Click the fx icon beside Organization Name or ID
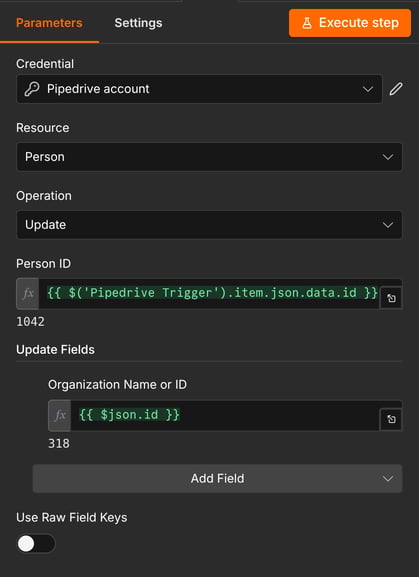The width and height of the screenshot is (419, 577). coord(60,415)
